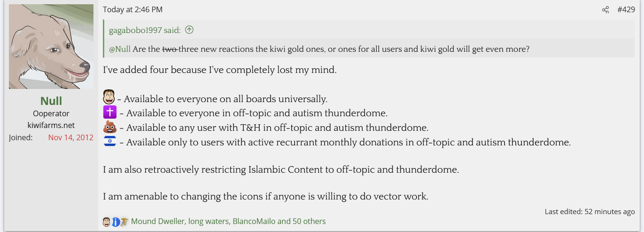Click the blue informative reaction icon
Viewport: 644px width, 232px height.
(x=116, y=222)
